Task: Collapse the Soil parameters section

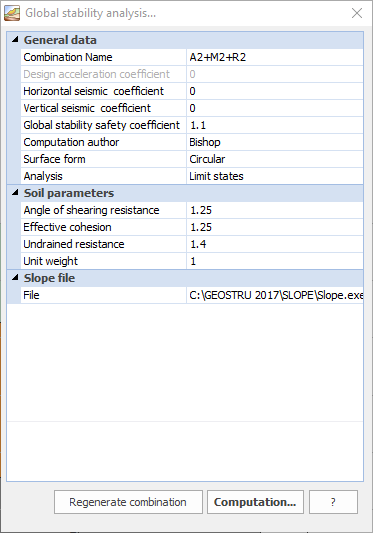Action: point(15,193)
